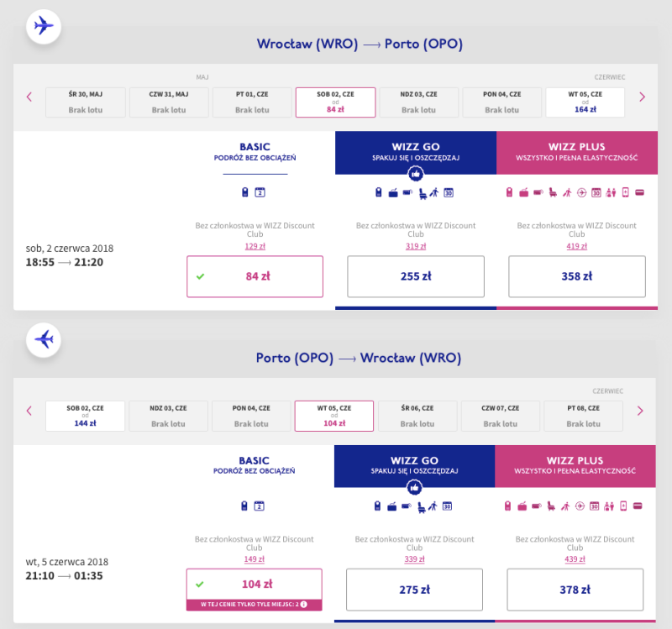Image resolution: width=672 pixels, height=629 pixels.
Task: Click outbound WIZZ GO thumbs-up recommended badge
Action: point(415,174)
